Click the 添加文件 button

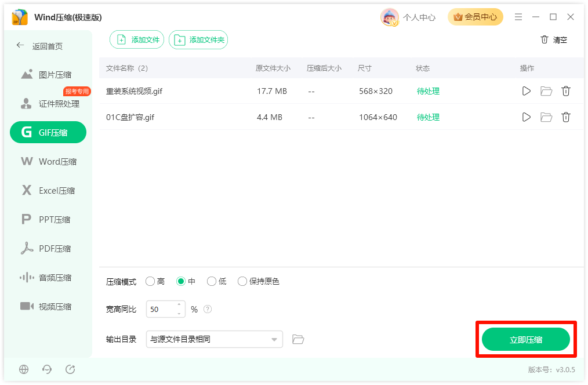pyautogui.click(x=137, y=40)
